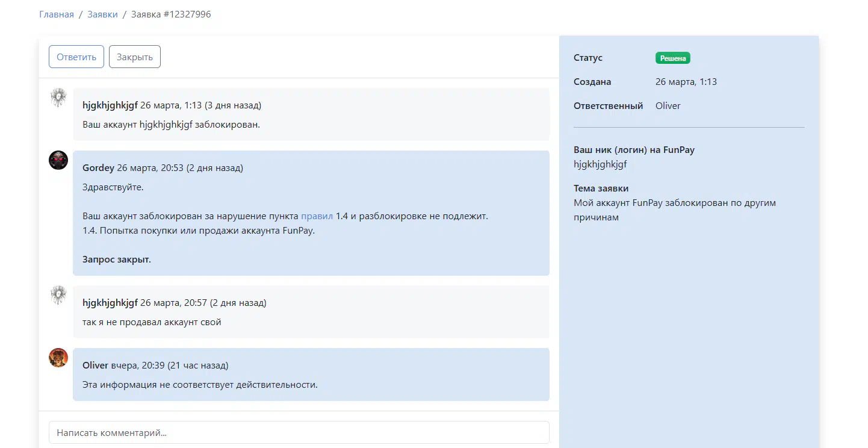The image size is (868, 448).
Task: Focus the Написать комментарий input field
Action: click(299, 432)
